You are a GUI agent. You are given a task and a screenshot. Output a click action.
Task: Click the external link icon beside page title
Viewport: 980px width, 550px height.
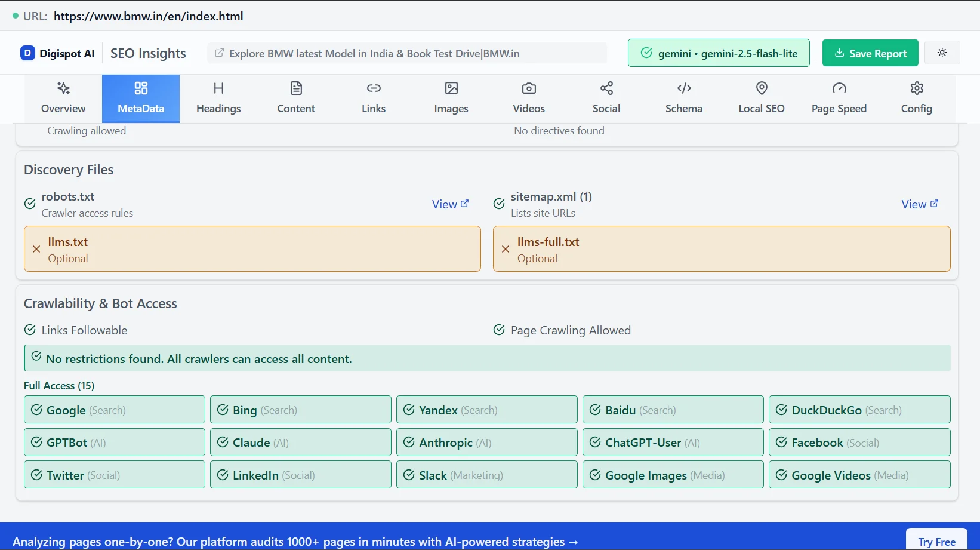[220, 53]
